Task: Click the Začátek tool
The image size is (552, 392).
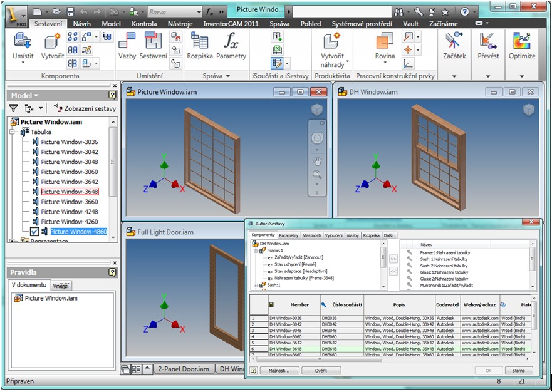Action: pos(454,45)
